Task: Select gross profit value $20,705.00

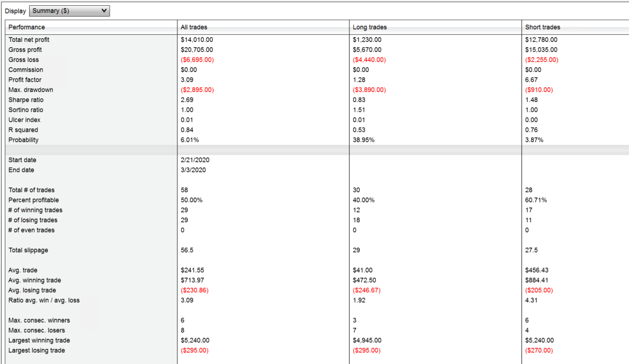Action: (197, 49)
